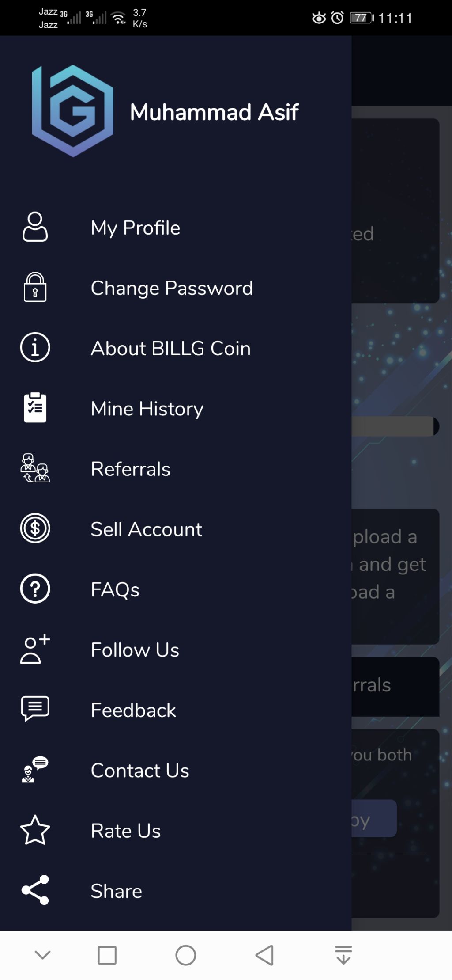Viewport: 452px width, 980px height.
Task: Tap the Mine History clipboard icon
Action: [x=35, y=407]
